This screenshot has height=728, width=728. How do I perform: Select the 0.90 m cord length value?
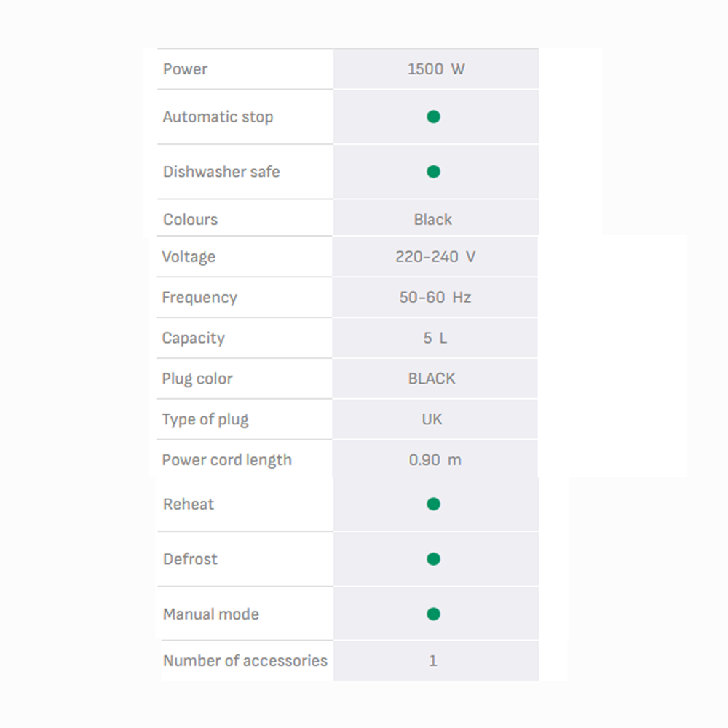click(x=435, y=460)
